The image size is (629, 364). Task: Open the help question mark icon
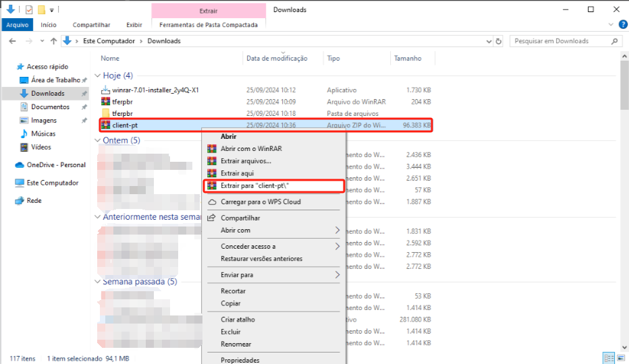(622, 24)
